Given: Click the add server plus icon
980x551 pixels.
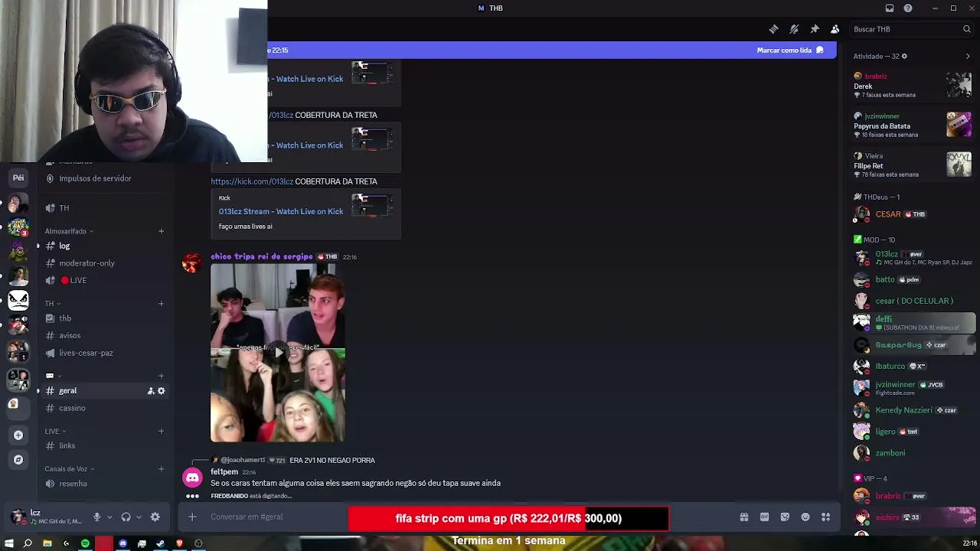Looking at the screenshot, I should click(18, 435).
